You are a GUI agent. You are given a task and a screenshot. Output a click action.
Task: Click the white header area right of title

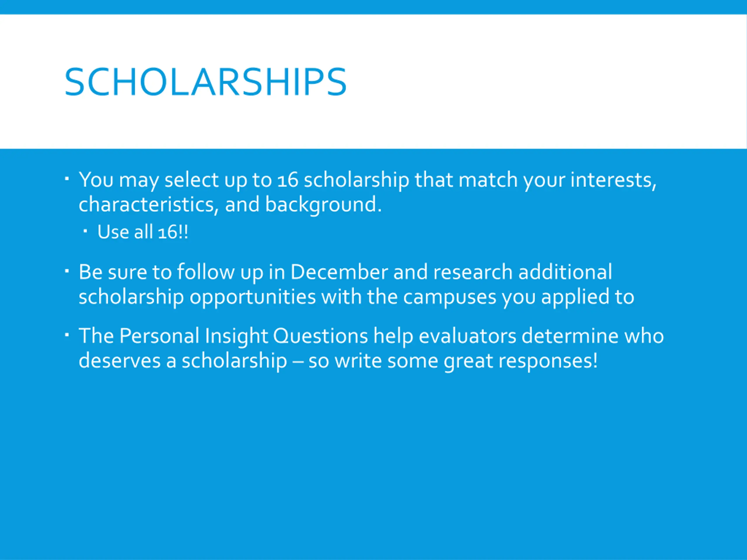(540, 82)
